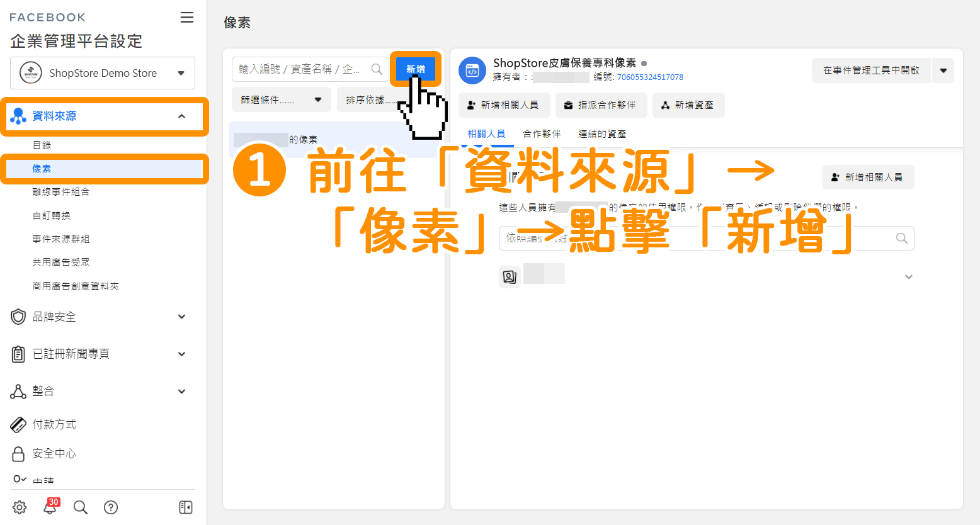Switch to 連結的資產 tab

pyautogui.click(x=602, y=134)
